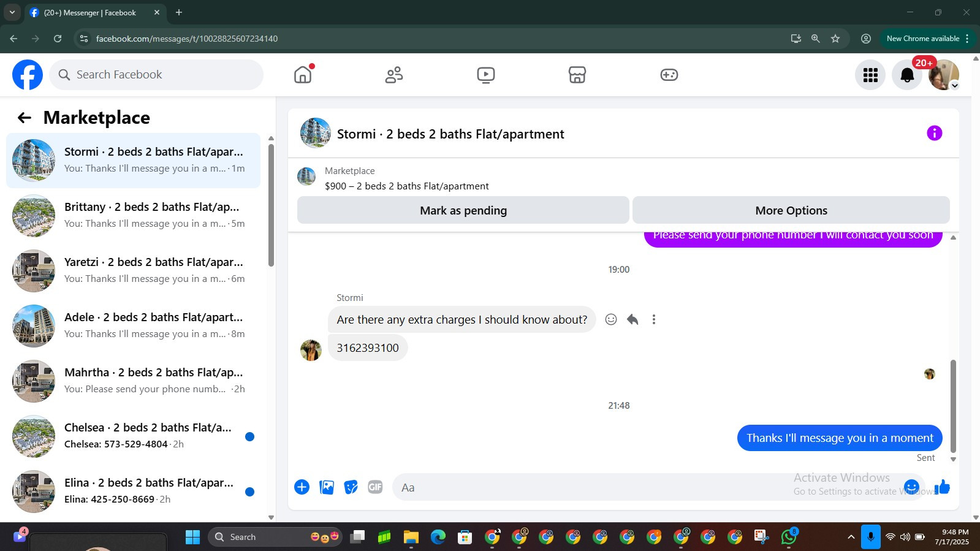The image size is (980, 551).
Task: View site information icon in address bar
Action: click(x=84, y=38)
